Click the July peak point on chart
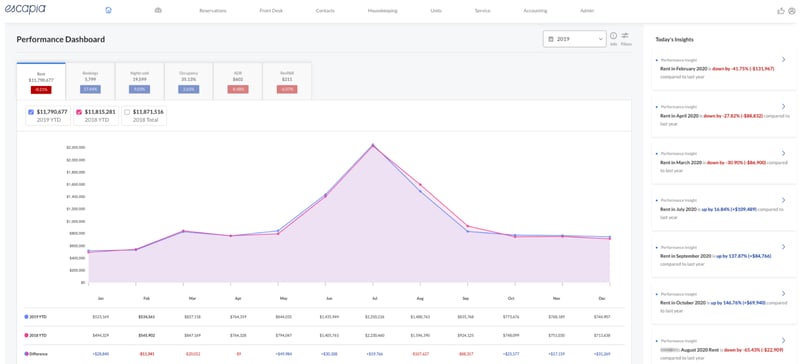 tap(373, 145)
